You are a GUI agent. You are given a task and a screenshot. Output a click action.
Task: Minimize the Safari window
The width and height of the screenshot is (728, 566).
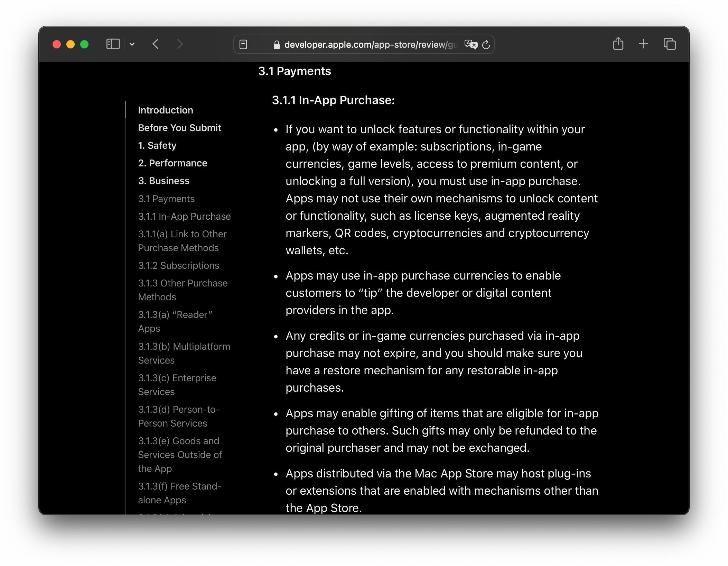(71, 44)
